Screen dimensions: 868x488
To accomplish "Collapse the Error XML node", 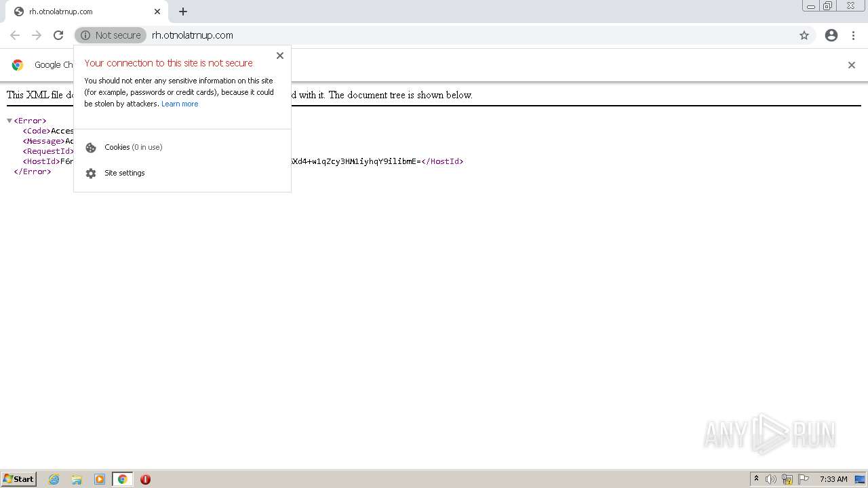I will coord(9,121).
